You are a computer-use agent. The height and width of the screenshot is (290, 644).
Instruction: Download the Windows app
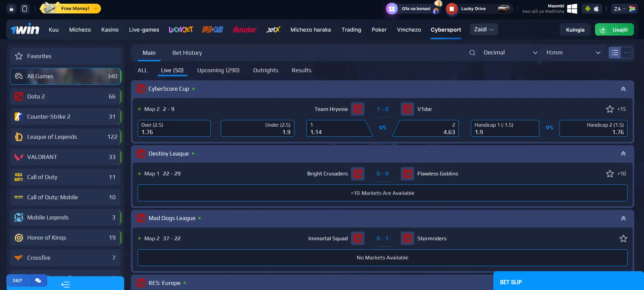(572, 9)
